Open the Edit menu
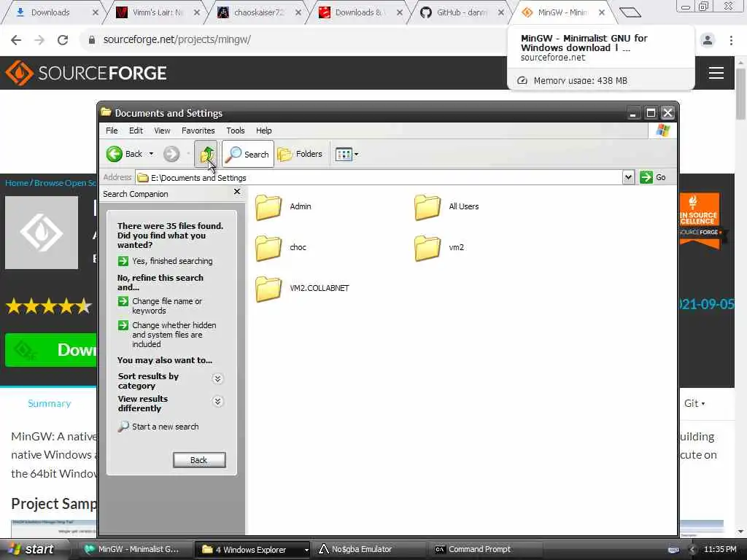 (x=136, y=131)
